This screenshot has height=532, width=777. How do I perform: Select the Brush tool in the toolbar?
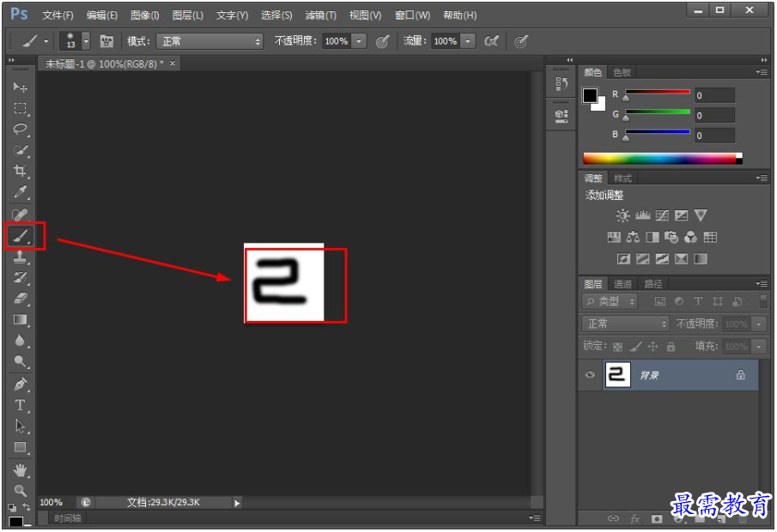coord(21,236)
